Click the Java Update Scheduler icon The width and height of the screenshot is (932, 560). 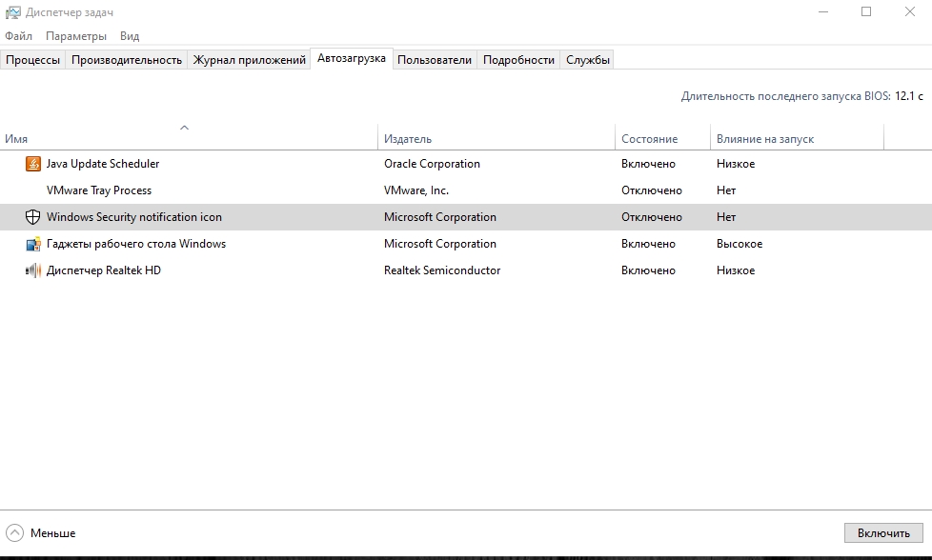[x=33, y=164]
